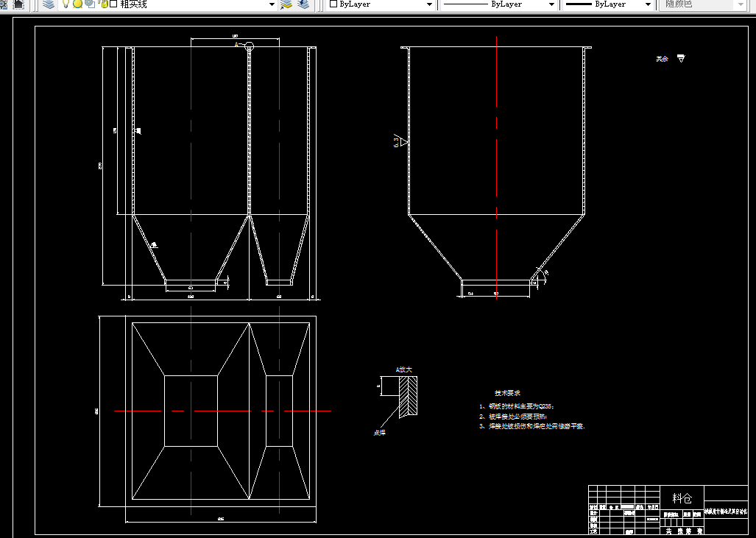Viewport: 756px width, 538px height.
Task: Toggle layer on/off lightbulb icon
Action: 66,4
